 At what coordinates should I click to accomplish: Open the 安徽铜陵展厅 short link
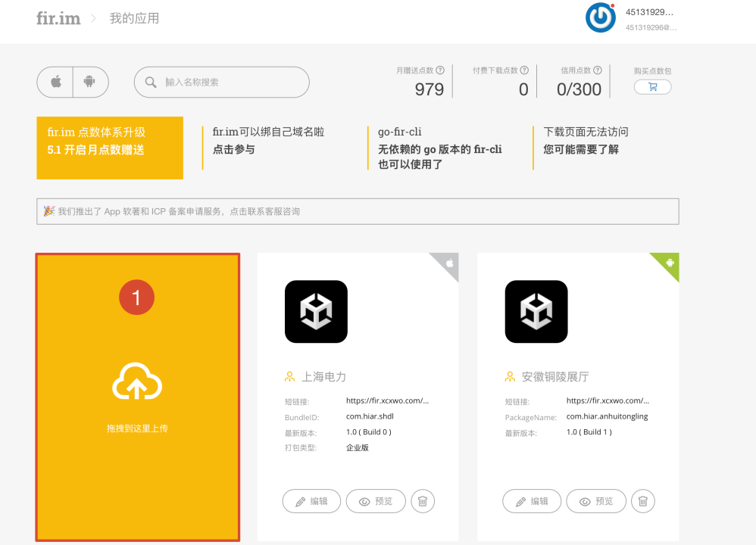(x=608, y=400)
